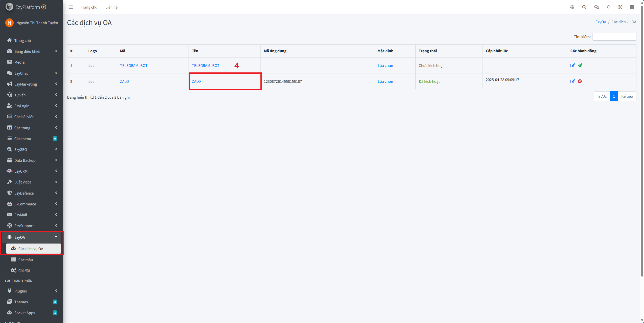This screenshot has width=644, height=323.
Task: Expand the EzySEO menu
Action: coord(32,149)
